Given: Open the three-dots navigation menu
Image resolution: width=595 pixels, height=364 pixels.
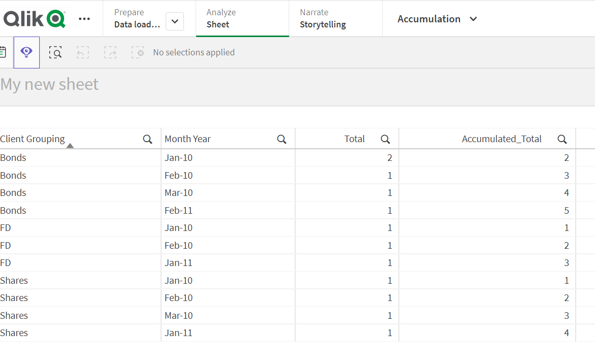Looking at the screenshot, I should click(84, 19).
